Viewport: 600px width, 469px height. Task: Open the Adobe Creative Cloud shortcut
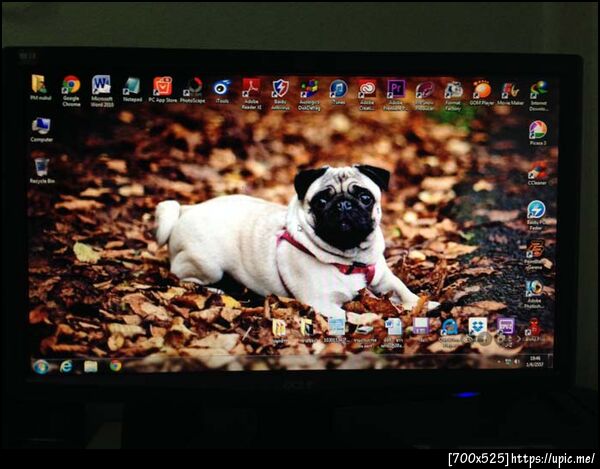367,95
